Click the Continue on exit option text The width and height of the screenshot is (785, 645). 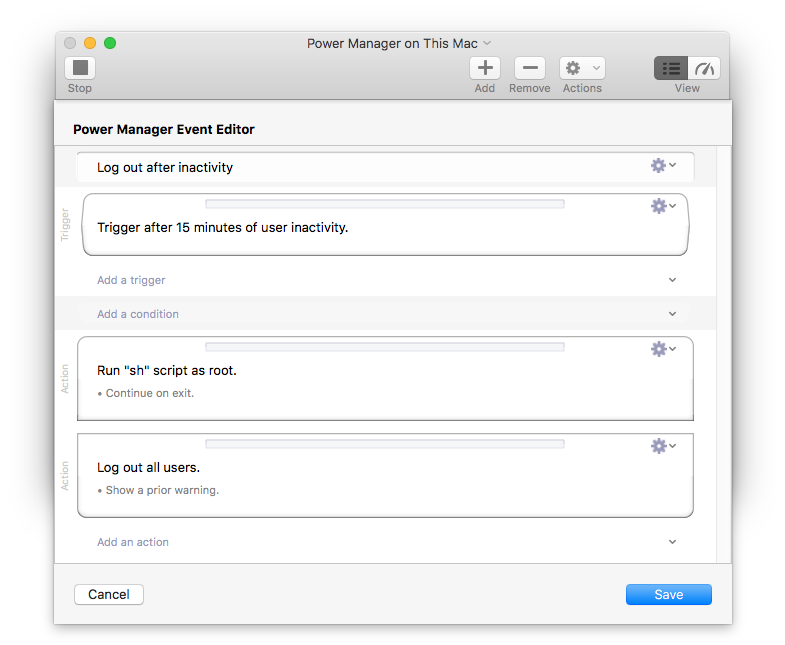pos(146,393)
